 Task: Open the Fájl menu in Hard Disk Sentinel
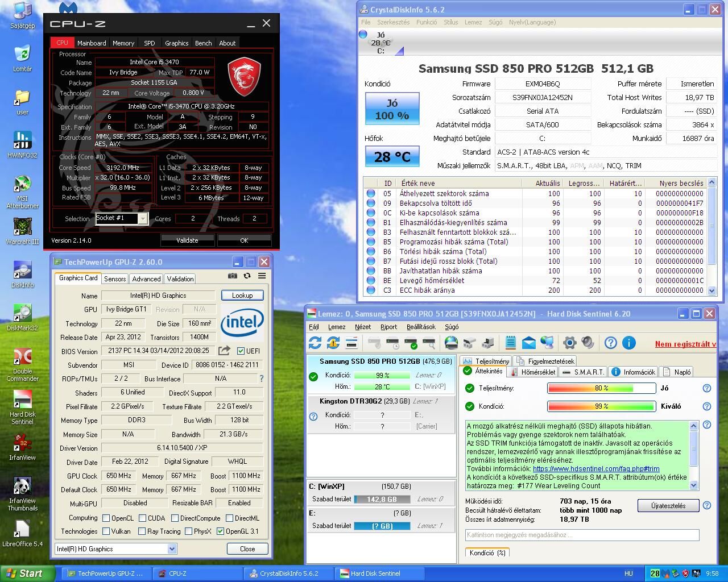pyautogui.click(x=313, y=327)
